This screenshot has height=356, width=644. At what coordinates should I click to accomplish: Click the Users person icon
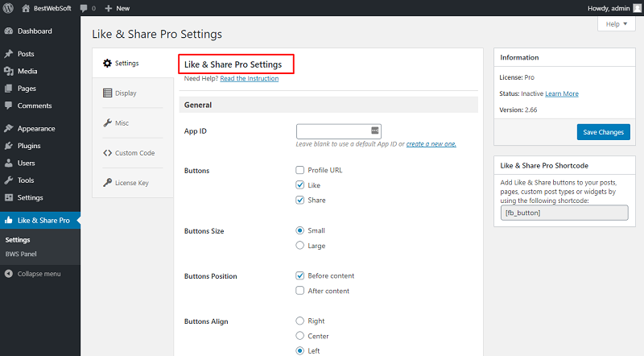(x=9, y=163)
